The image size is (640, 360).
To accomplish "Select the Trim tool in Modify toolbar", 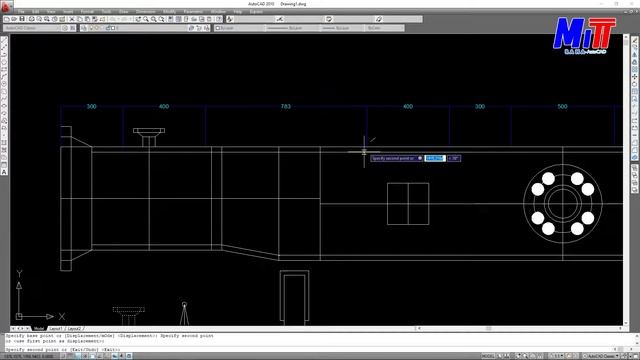I will pos(635,106).
